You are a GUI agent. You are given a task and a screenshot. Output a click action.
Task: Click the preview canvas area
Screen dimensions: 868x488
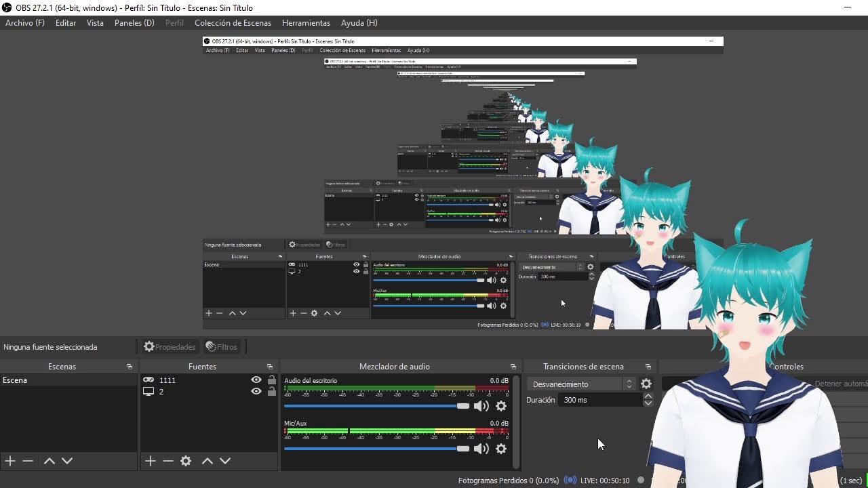click(x=463, y=183)
